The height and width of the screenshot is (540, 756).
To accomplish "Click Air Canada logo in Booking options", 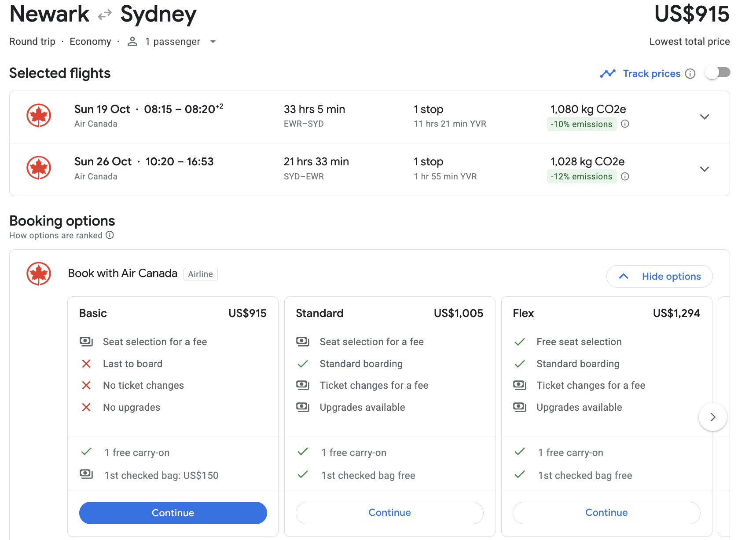I will click(39, 274).
